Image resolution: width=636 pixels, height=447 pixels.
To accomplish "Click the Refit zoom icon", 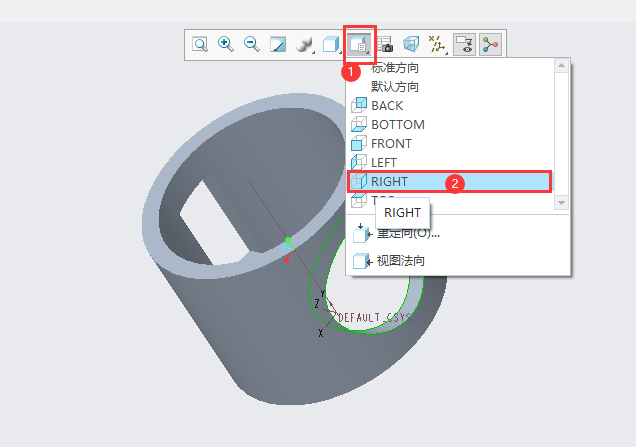I will [200, 44].
